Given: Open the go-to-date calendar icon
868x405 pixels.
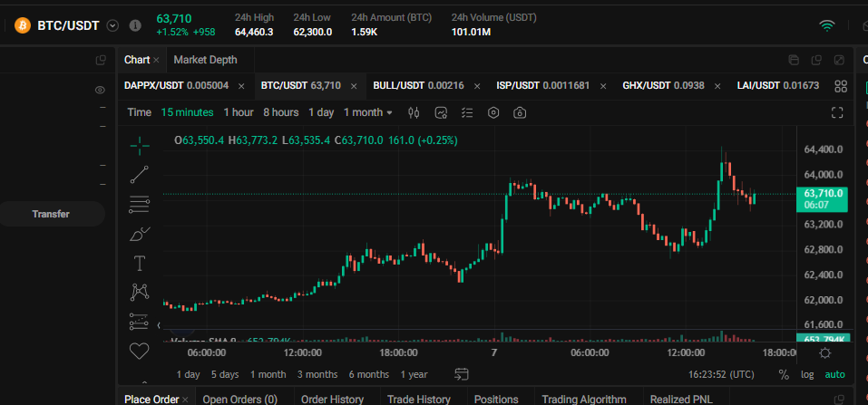Looking at the screenshot, I should coord(462,374).
